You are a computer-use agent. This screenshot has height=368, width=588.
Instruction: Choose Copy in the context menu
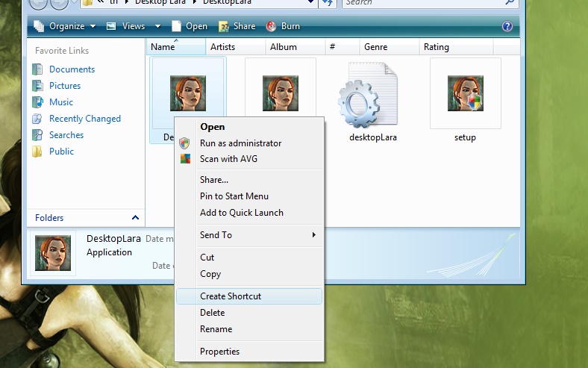click(x=249, y=274)
